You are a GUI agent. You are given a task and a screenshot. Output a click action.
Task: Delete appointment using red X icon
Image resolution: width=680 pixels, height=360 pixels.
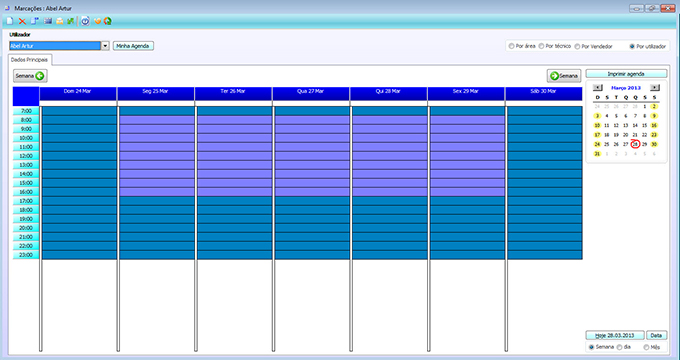(x=22, y=21)
